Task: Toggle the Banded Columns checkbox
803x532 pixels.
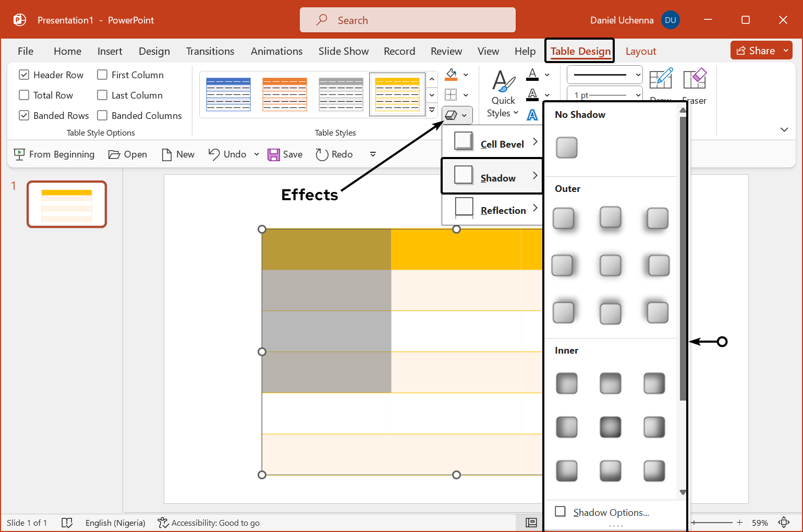Action: [x=103, y=116]
